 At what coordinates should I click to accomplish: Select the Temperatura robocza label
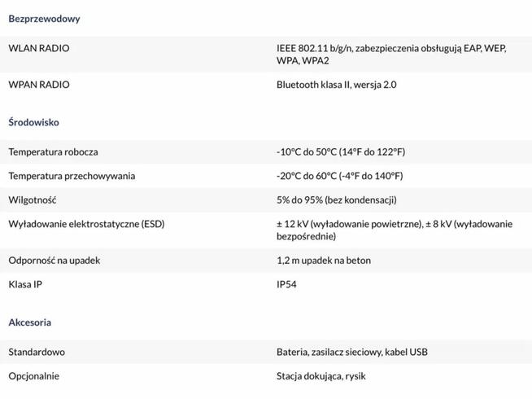point(58,151)
